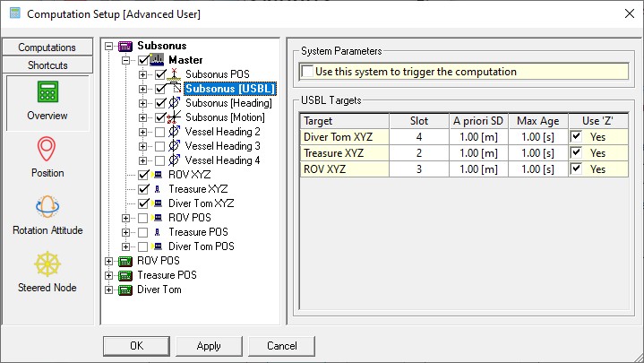Select the Subsonus [USBL] tree label
The image size is (644, 363).
230,89
